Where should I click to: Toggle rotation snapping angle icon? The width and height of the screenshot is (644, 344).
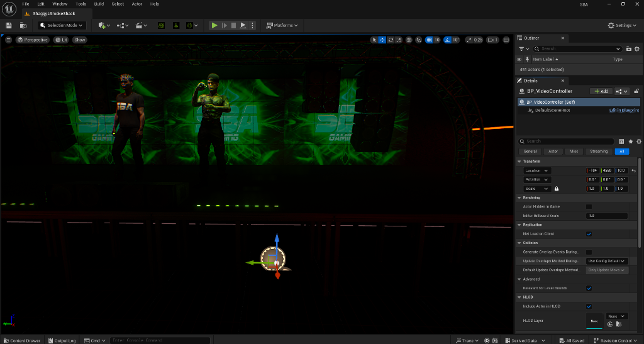click(447, 40)
